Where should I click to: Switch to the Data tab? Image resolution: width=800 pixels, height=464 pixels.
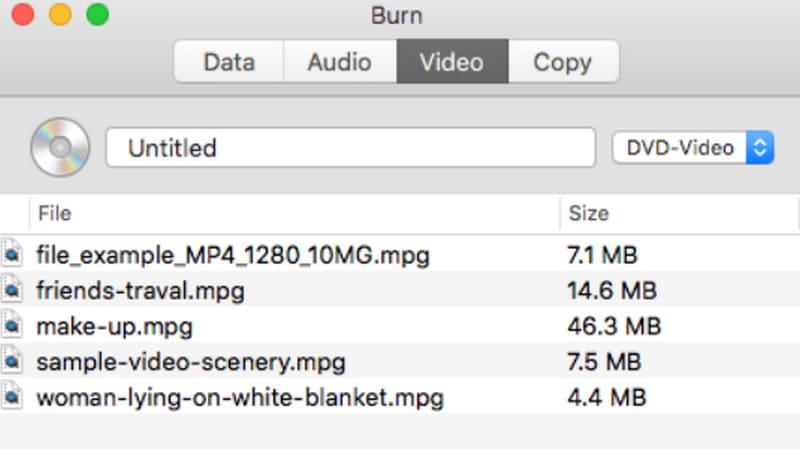pyautogui.click(x=228, y=62)
